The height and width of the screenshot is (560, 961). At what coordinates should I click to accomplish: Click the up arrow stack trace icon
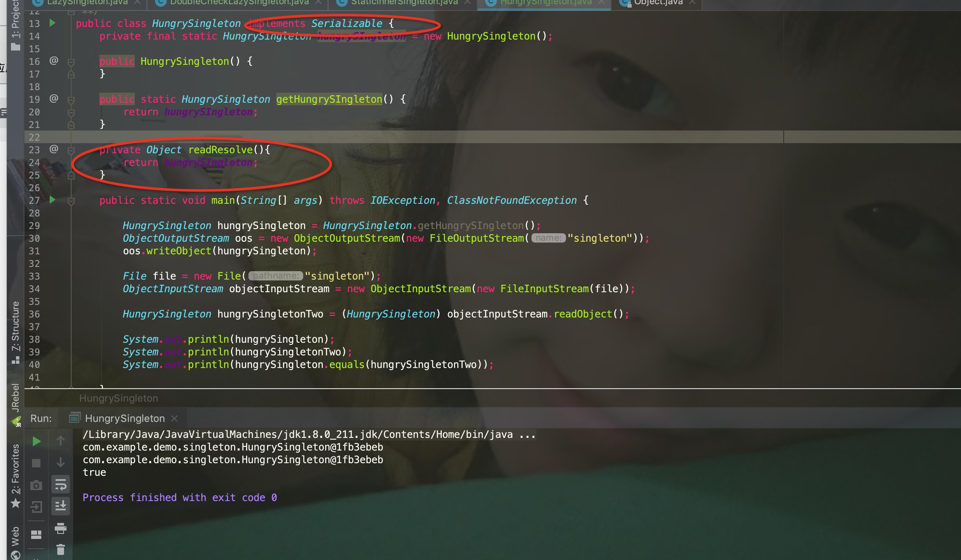[61, 440]
